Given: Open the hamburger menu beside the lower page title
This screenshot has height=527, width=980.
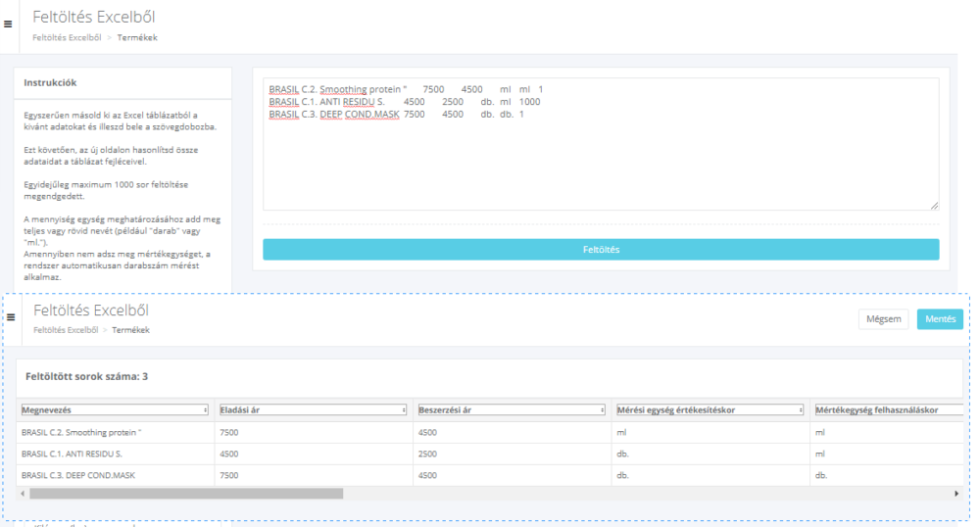Looking at the screenshot, I should [x=11, y=317].
